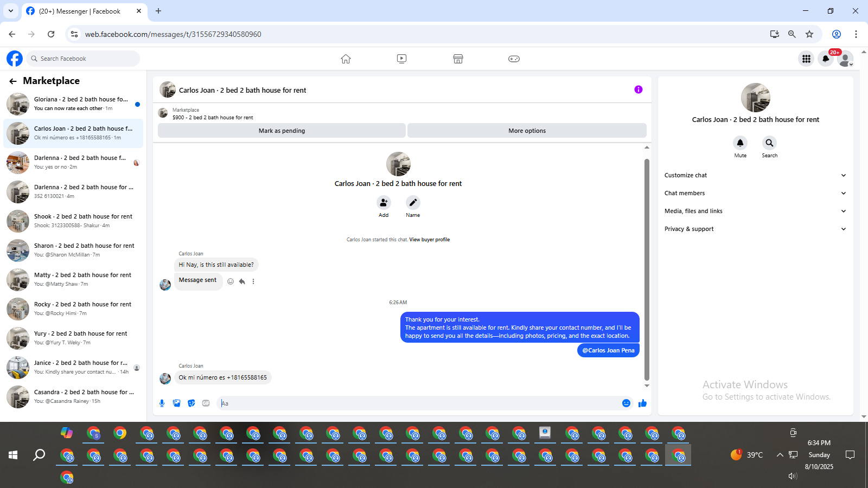Bookmark this page with star icon
This screenshot has width=868, height=488.
(x=809, y=34)
